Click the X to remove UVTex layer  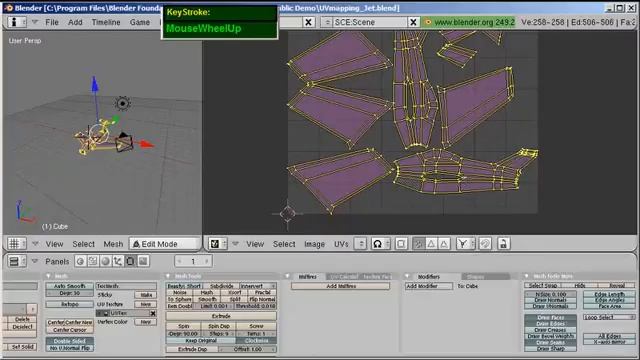[153, 313]
